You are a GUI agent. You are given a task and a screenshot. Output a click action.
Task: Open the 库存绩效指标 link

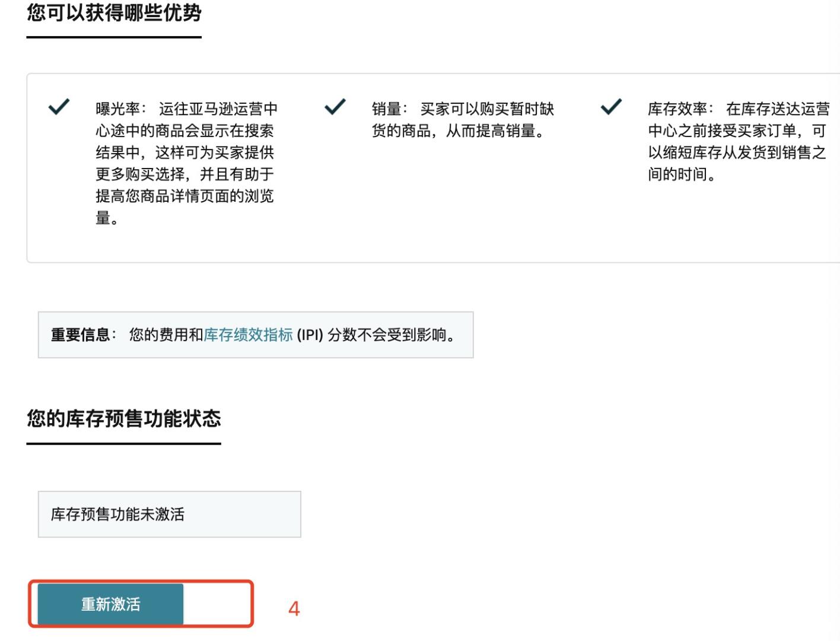[x=248, y=335]
